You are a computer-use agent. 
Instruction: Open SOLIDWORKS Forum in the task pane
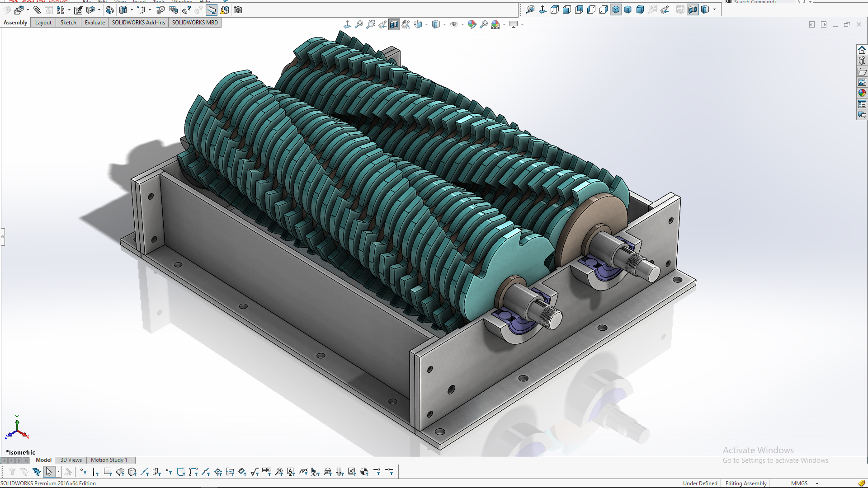862,115
